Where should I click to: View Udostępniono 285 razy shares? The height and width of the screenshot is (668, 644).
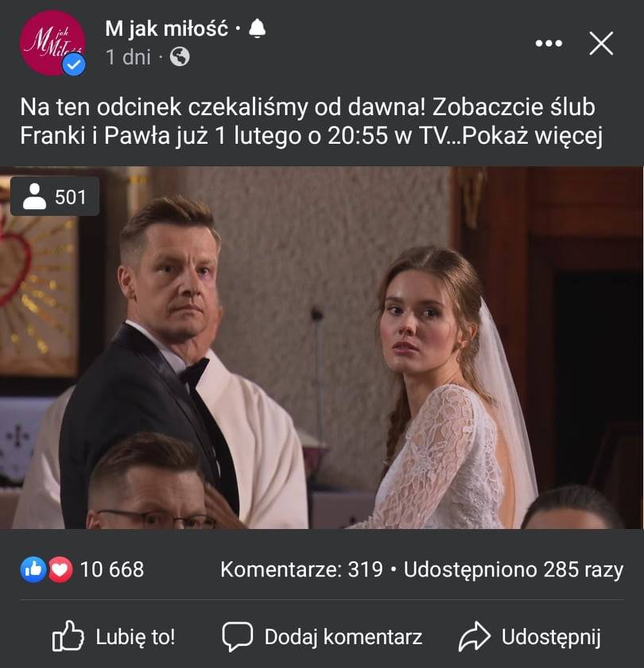[x=514, y=570]
